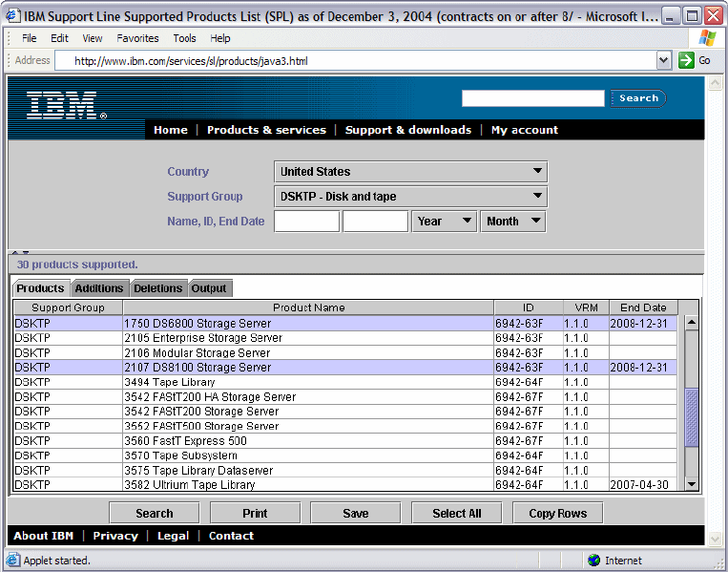Screen dimensions: 728x572
Task: Click the IBM header search field
Action: [533, 98]
